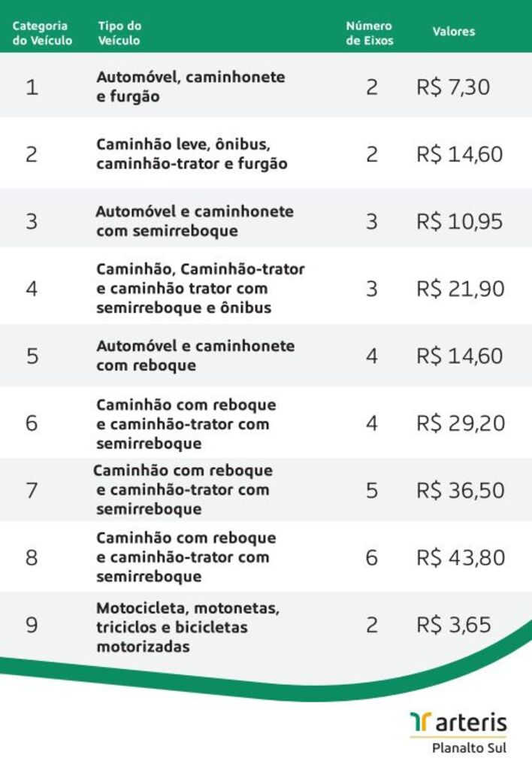The height and width of the screenshot is (770, 532).
Task: Select the R$ 7,30 toll value
Action: [453, 87]
